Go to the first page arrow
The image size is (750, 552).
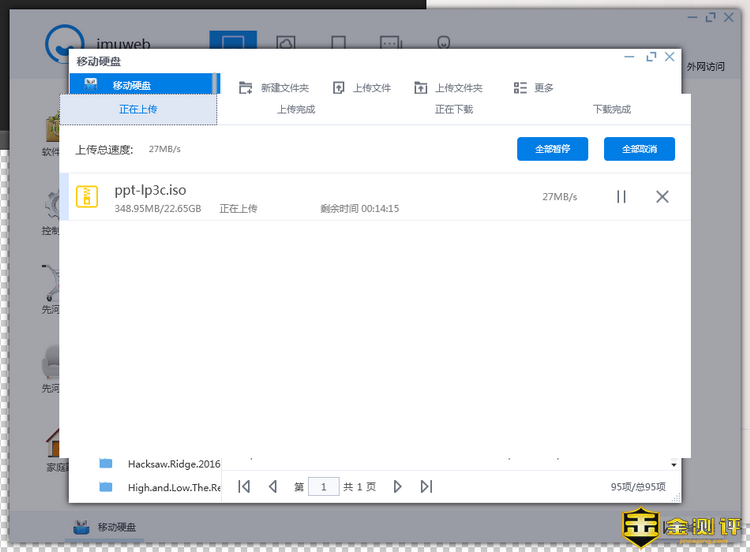coord(244,487)
